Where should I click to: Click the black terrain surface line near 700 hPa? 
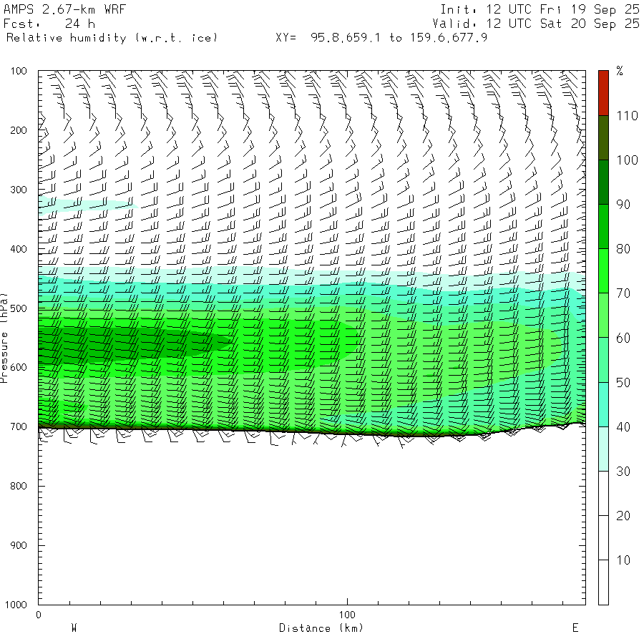pos(312,432)
